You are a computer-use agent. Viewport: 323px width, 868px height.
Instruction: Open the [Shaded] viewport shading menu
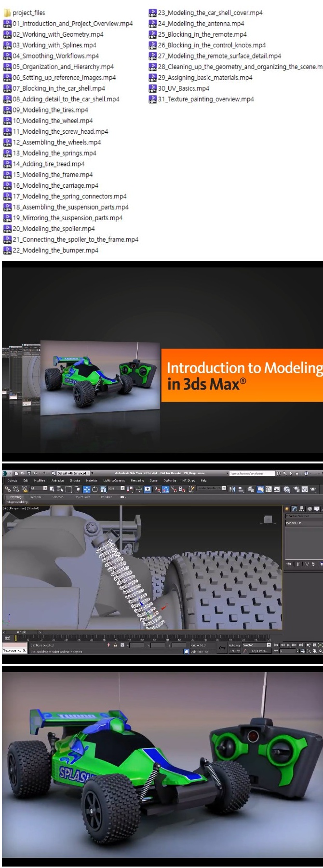pyautogui.click(x=33, y=508)
